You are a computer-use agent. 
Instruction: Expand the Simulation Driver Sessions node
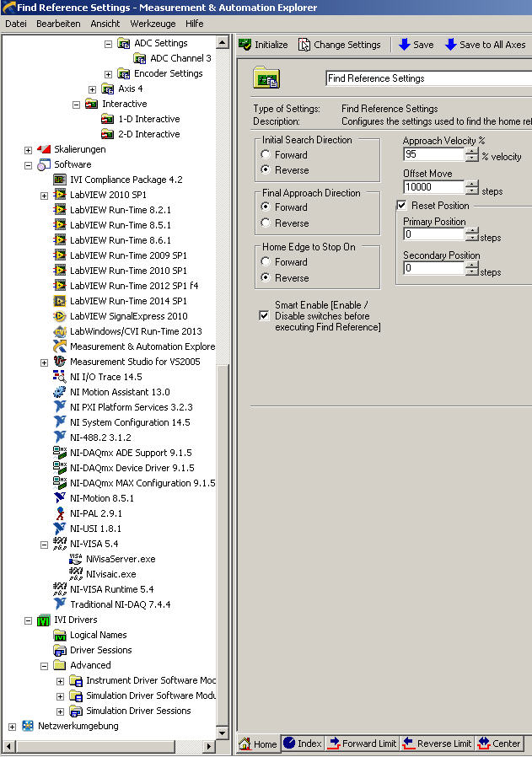(x=60, y=711)
